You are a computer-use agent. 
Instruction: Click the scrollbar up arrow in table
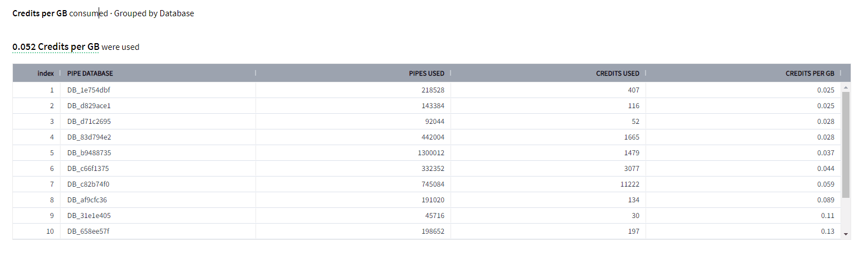846,88
